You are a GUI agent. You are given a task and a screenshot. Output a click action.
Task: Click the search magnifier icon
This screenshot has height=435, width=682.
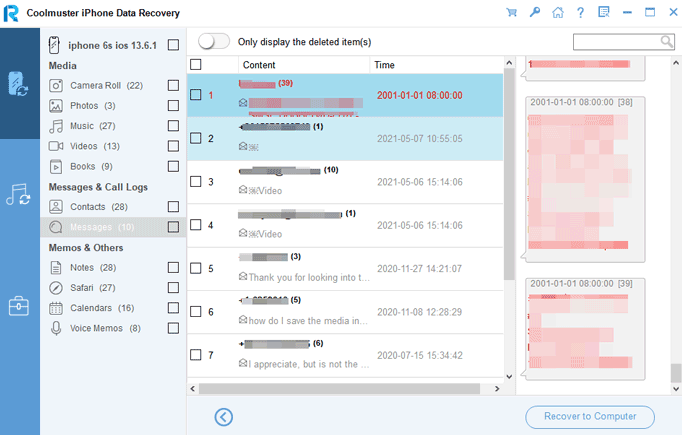666,41
